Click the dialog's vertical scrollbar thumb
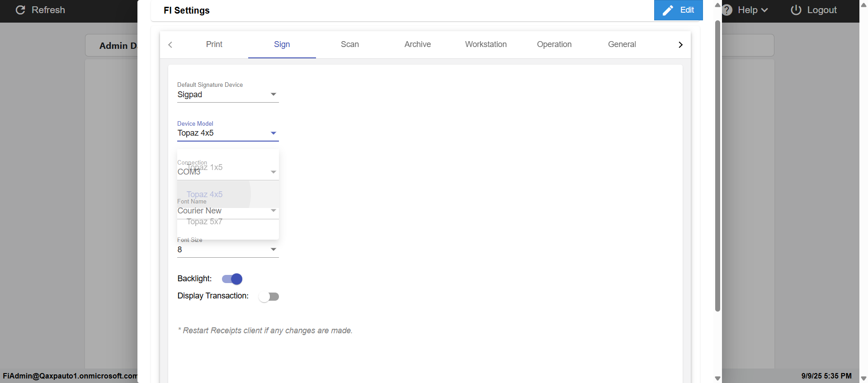 click(x=717, y=165)
